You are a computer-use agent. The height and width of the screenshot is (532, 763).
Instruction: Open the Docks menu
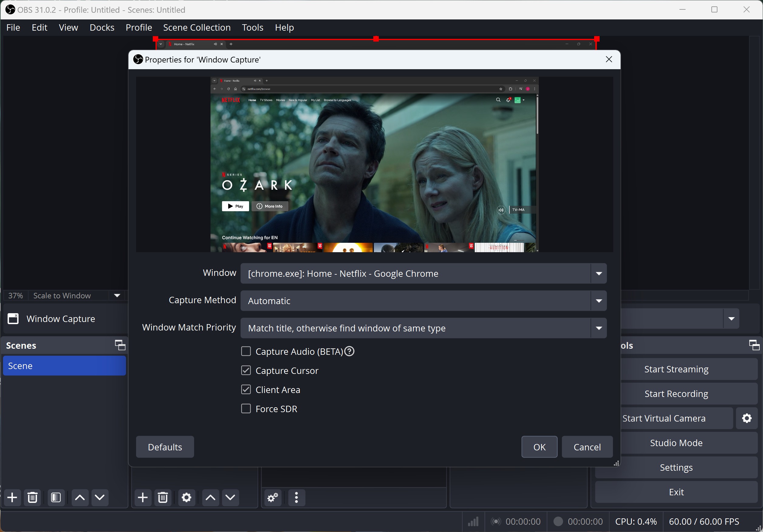(x=102, y=28)
